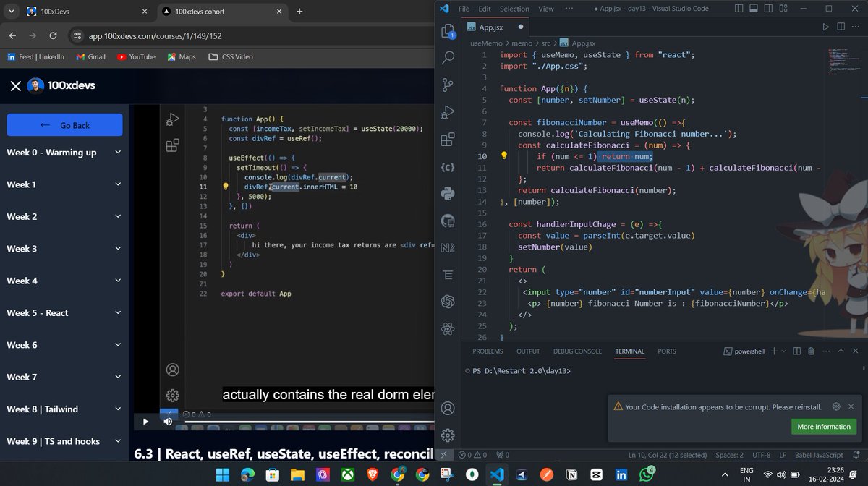Play the course video
This screenshot has height=486, width=868.
click(145, 421)
